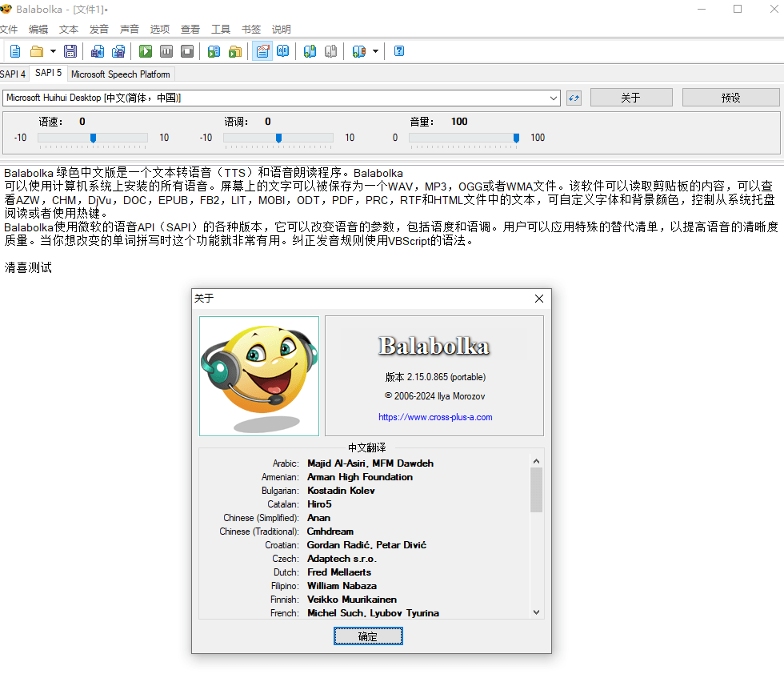Screen dimensions: 784x674
Task: Open the Microsoft Huihui Desktop voice dropdown
Action: (x=281, y=98)
